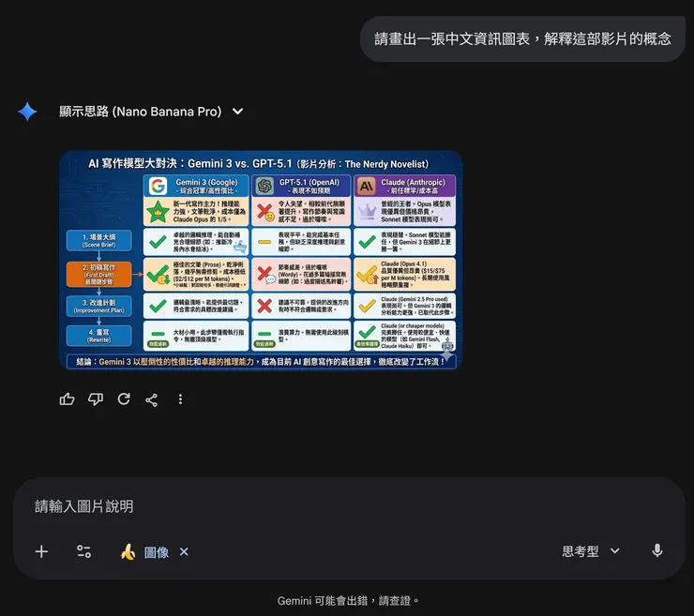
Task: Remove the 圖像 tool with X
Action: click(184, 551)
